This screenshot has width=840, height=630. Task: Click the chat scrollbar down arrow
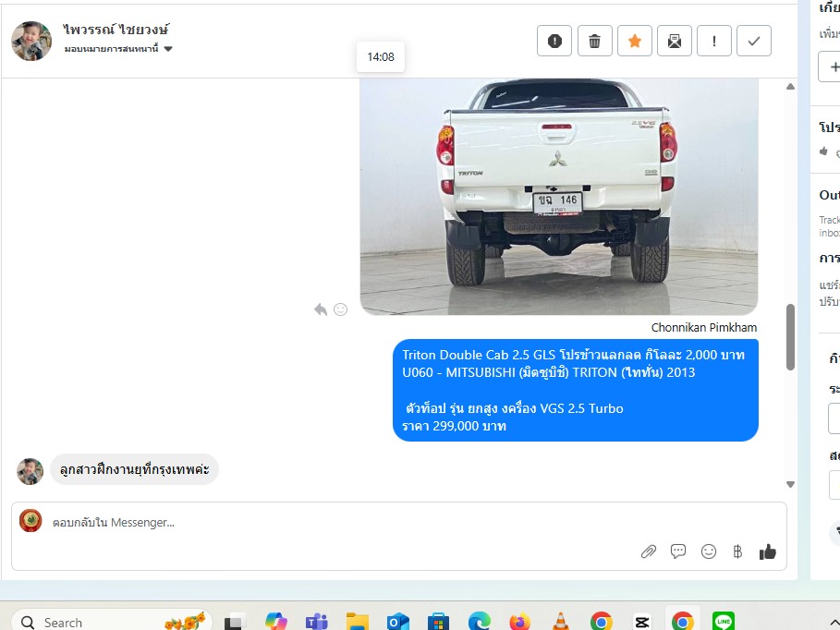[x=790, y=484]
